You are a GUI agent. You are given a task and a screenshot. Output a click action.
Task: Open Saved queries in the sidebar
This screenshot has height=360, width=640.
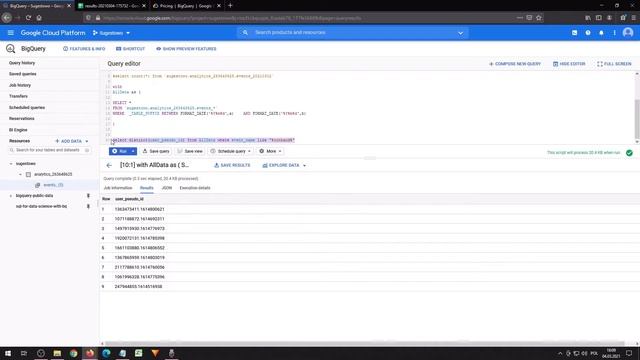tap(23, 74)
